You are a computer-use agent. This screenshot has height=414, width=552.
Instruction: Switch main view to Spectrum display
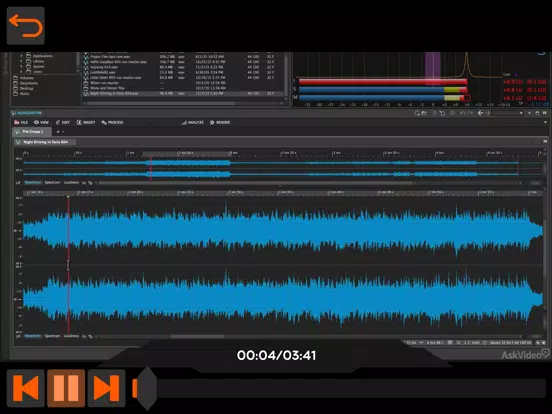52,336
